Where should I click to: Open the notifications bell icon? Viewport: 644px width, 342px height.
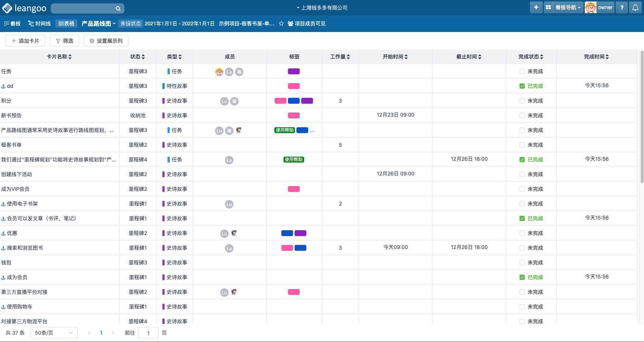pos(635,7)
